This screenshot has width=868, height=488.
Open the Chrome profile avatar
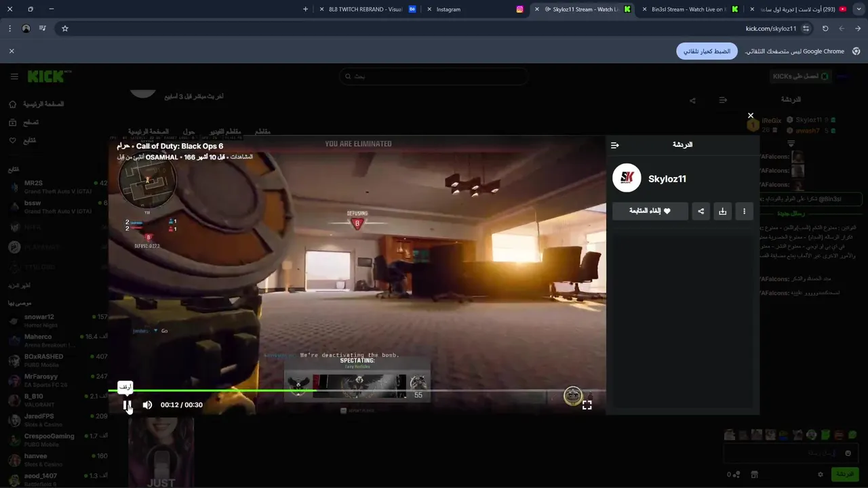point(26,28)
